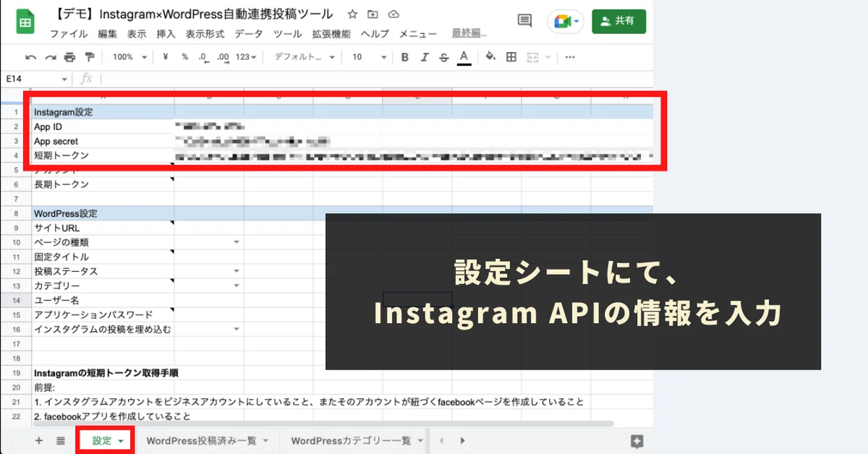Open the デフォルト font dropdown

pyautogui.click(x=304, y=57)
